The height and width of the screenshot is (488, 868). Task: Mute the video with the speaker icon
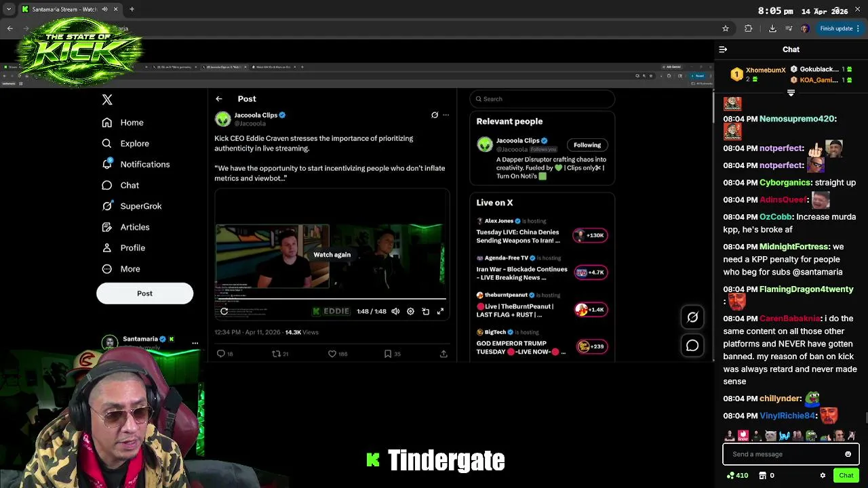point(395,311)
